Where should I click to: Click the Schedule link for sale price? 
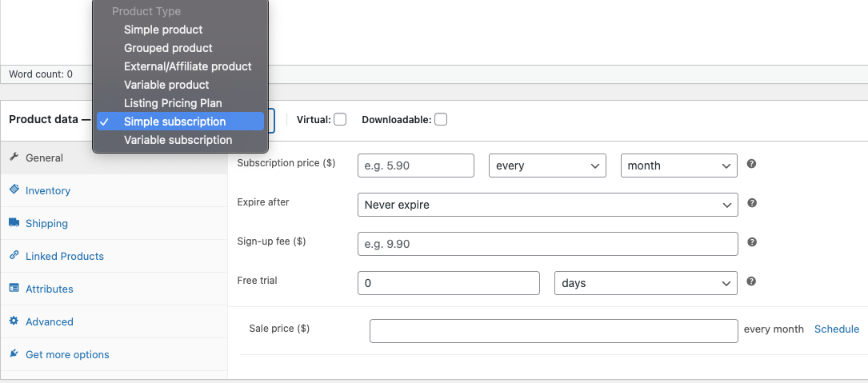coord(837,329)
